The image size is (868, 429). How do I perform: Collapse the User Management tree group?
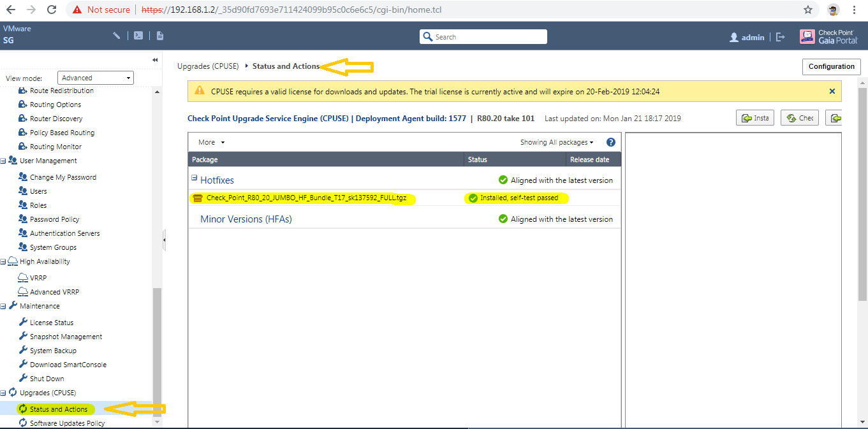point(4,161)
